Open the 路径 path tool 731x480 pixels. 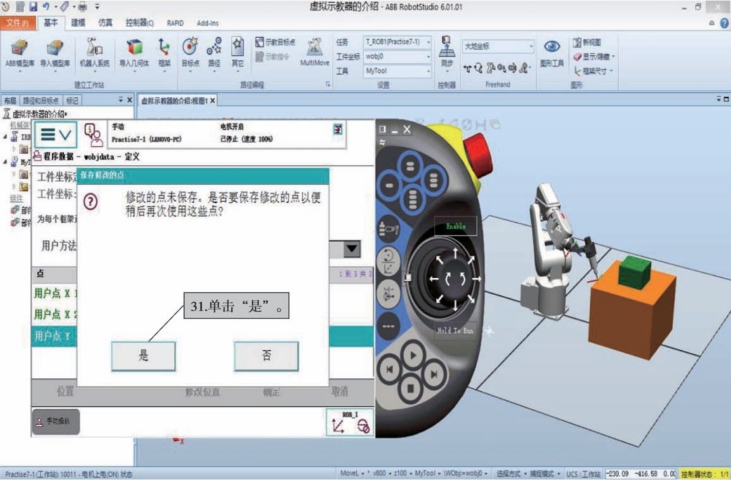tap(214, 53)
